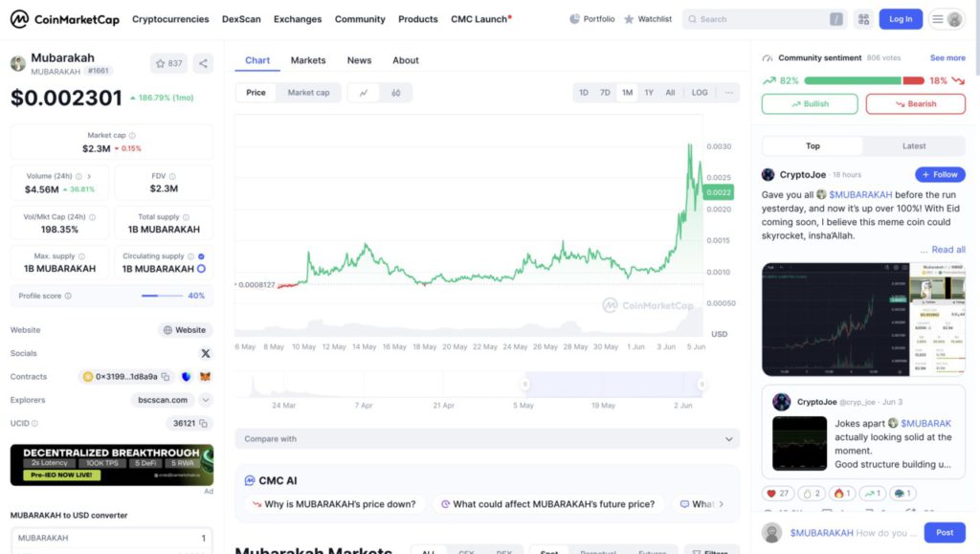
Task: Switch to candlestick chart icon
Action: tap(395, 93)
